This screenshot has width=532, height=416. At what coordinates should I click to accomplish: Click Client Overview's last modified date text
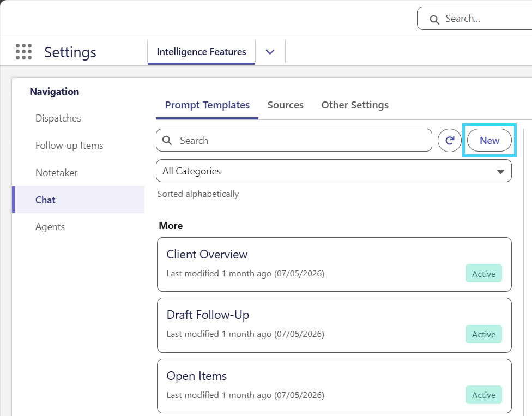pos(245,274)
